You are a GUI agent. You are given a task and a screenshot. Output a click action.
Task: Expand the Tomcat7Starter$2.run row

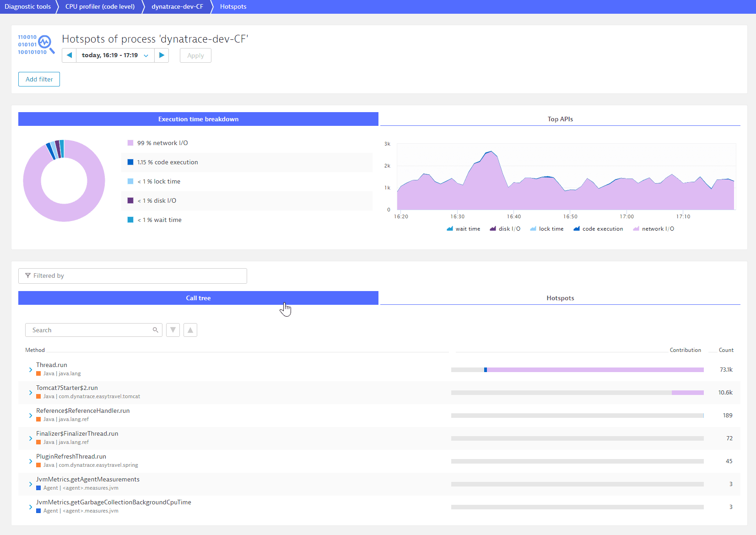[x=31, y=393]
